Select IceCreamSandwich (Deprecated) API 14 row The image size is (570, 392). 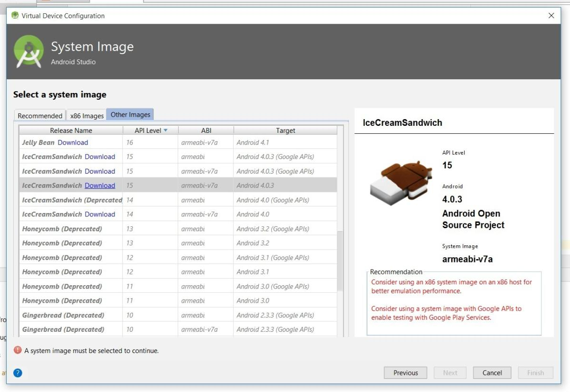[178, 200]
